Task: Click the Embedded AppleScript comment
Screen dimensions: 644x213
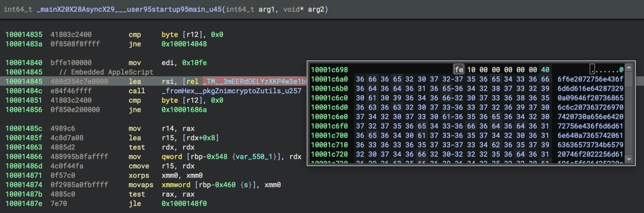Action: pos(106,72)
